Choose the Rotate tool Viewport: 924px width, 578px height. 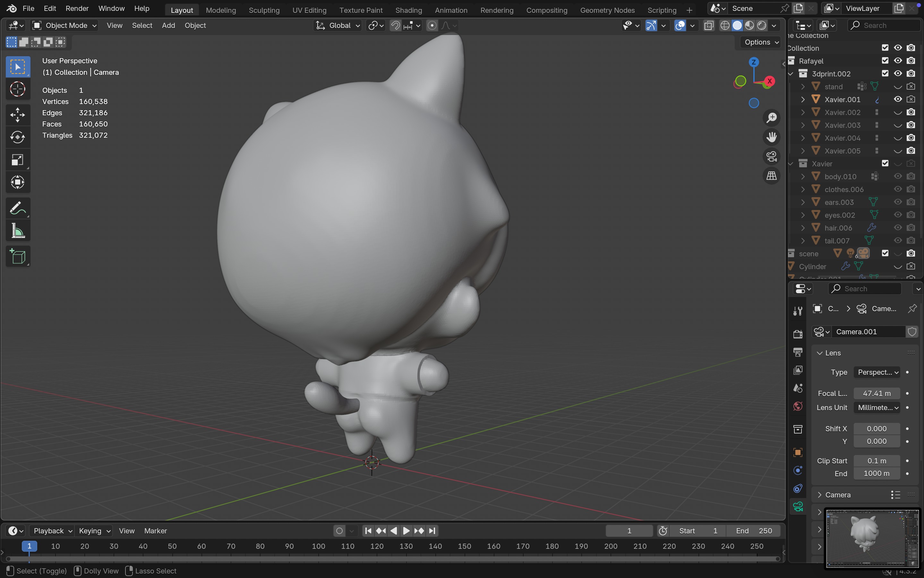tap(18, 137)
